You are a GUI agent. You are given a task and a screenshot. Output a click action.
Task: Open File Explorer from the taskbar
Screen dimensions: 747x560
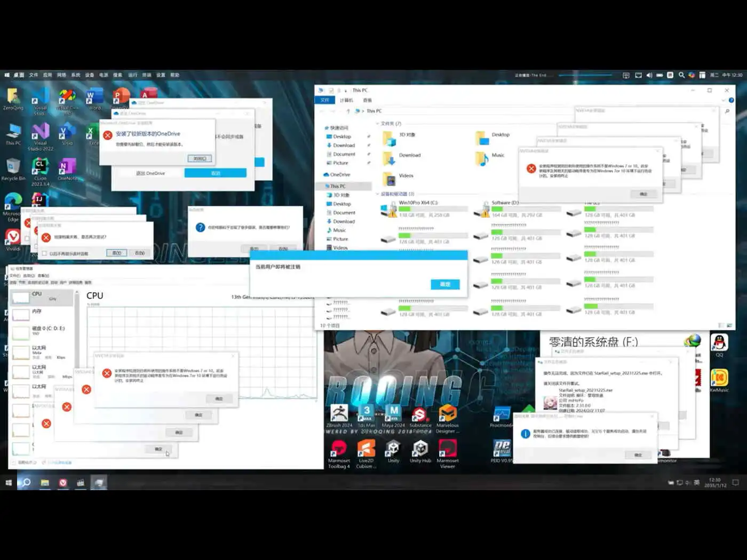[x=45, y=483]
